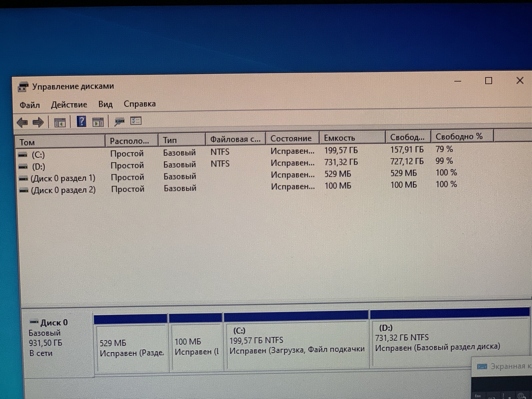This screenshot has width=532, height=399.
Task: Click the Forward arrow toolbar icon
Action: (x=38, y=122)
